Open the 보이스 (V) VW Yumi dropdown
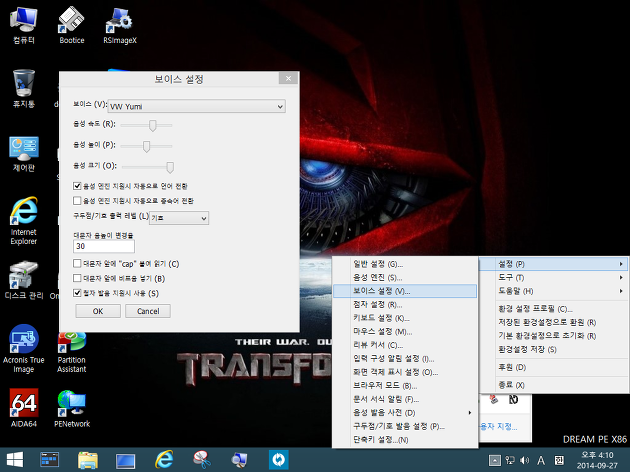 197,106
